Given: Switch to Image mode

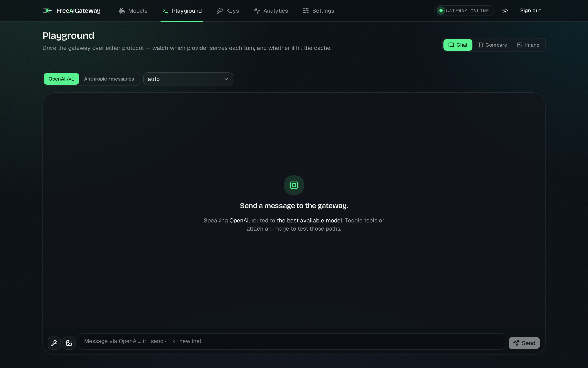Looking at the screenshot, I should (528, 45).
